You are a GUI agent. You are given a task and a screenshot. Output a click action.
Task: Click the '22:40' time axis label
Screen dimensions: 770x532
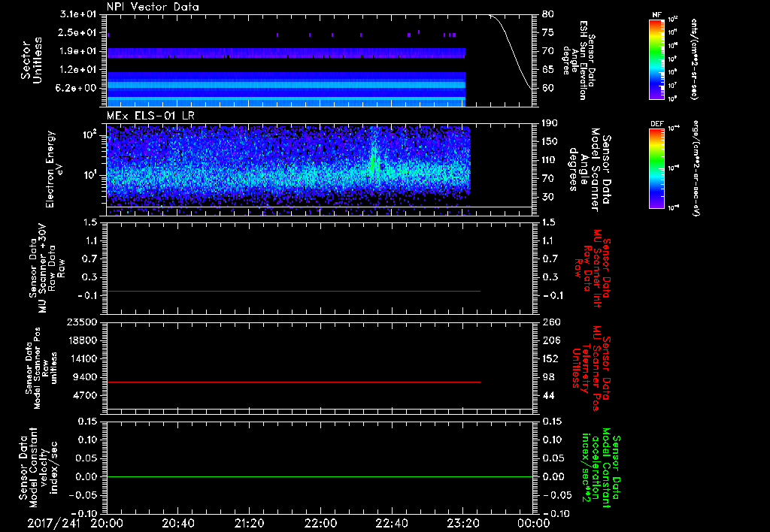click(x=391, y=524)
